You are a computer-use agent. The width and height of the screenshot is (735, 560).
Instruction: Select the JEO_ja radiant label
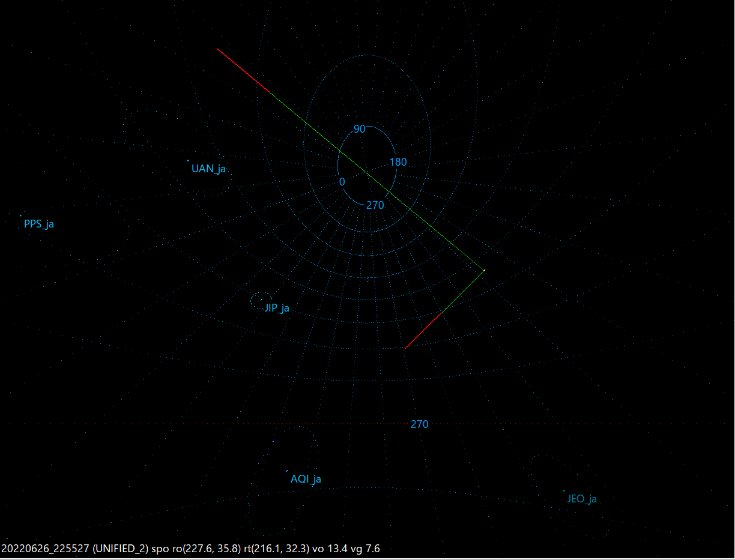pyautogui.click(x=582, y=498)
